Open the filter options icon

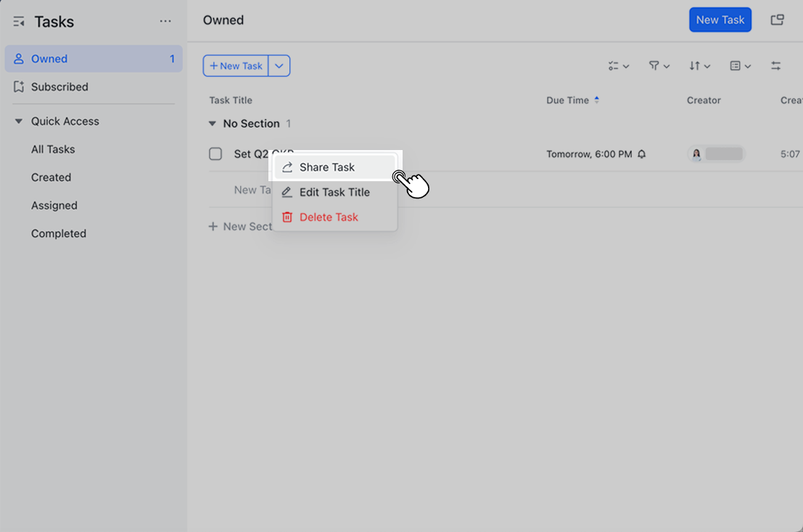tap(656, 65)
